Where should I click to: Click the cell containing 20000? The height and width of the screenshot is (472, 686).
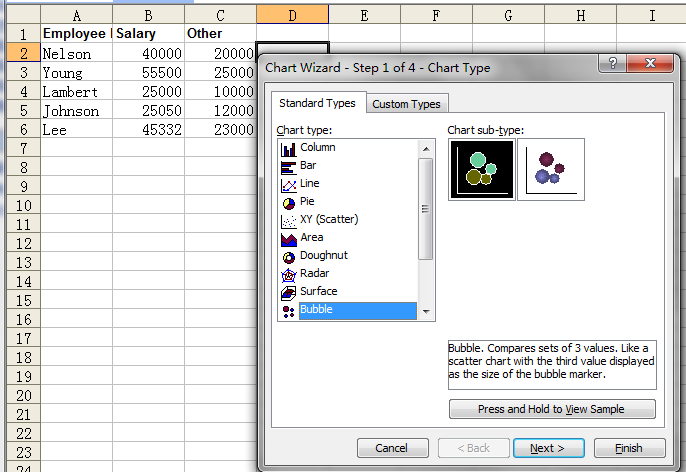(x=220, y=53)
